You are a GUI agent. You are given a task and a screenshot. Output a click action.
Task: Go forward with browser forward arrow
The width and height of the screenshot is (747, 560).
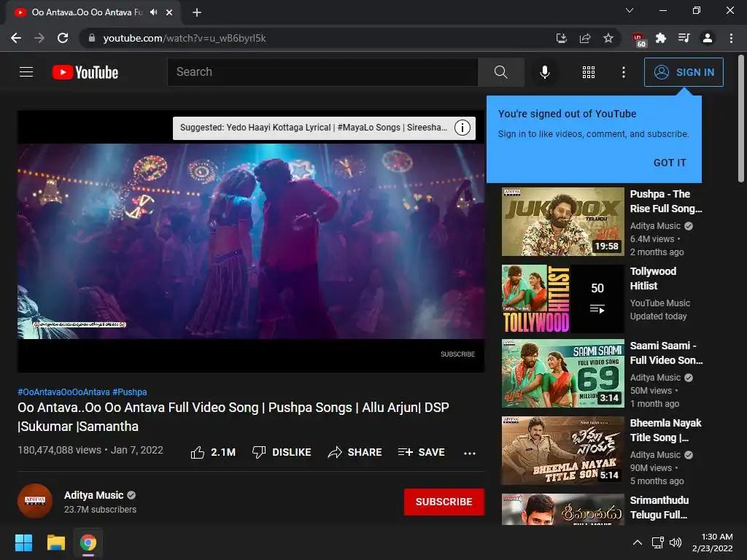(x=39, y=38)
